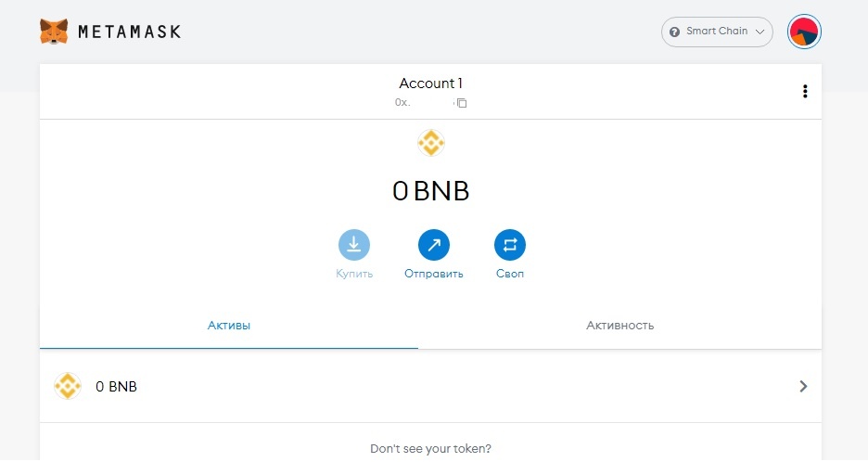868x462 pixels.
Task: Click the Account 1 name label
Action: click(430, 83)
